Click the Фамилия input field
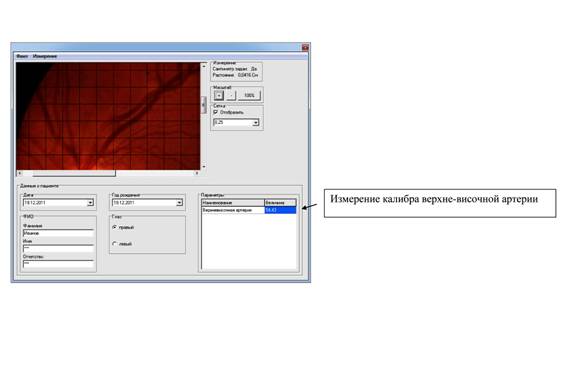This screenshot has width=566, height=378. point(58,233)
